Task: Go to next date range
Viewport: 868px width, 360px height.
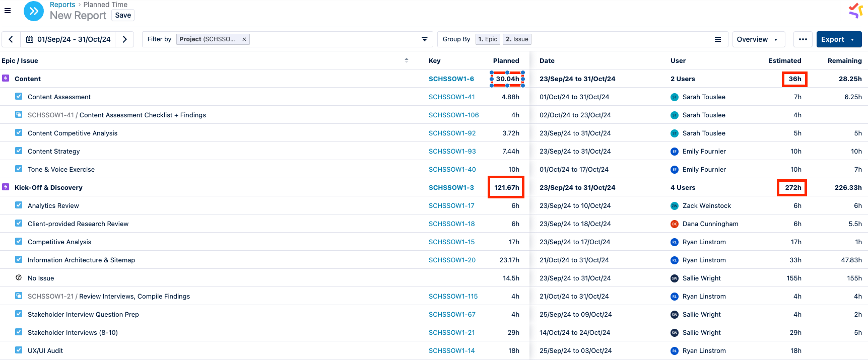Action: (x=125, y=39)
